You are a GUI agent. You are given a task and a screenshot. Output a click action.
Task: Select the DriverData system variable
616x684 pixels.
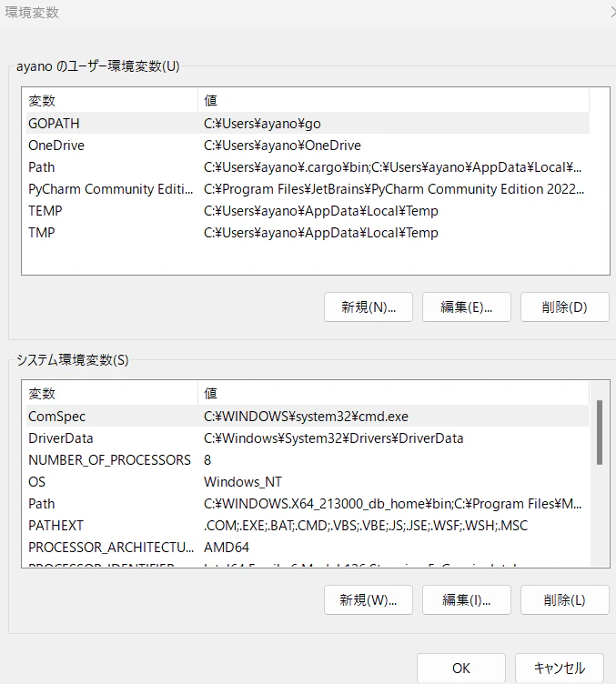pyautogui.click(x=308, y=438)
